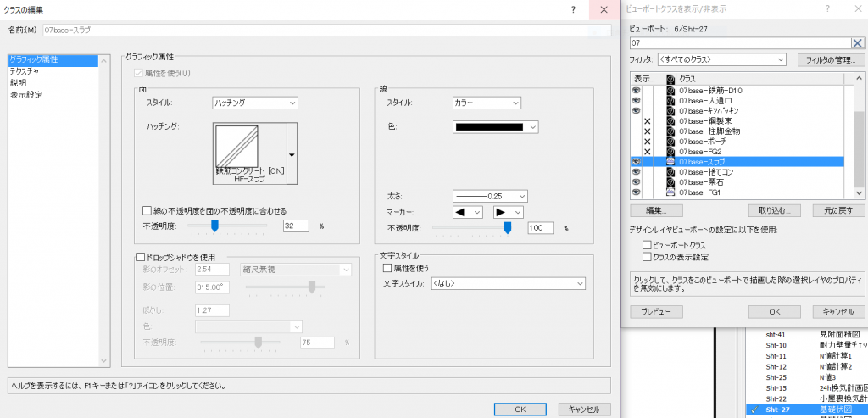The height and width of the screenshot is (418, 868).
Task: Select 表示設定 in the left category list
Action: pyautogui.click(x=25, y=94)
